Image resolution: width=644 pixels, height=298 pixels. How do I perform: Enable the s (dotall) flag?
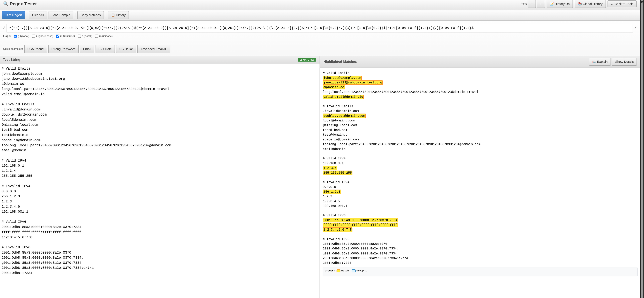(x=79, y=36)
